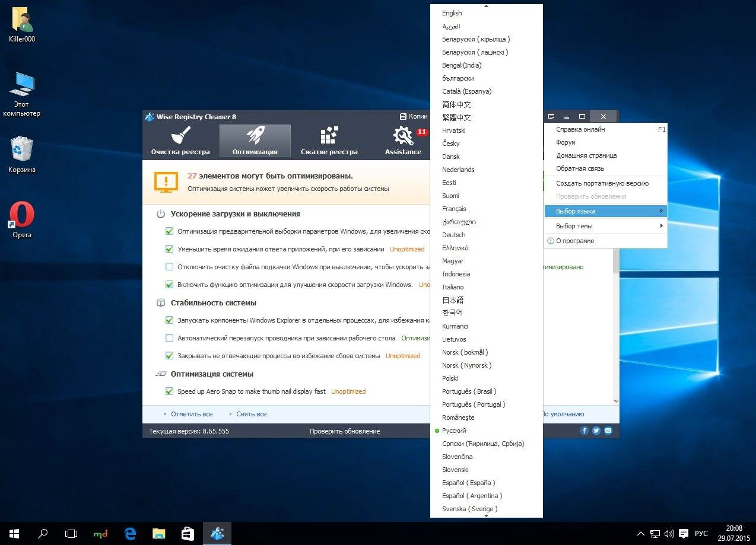Click the cube icon beside Стабильность системы
Screen dimensions: 756x545
(161, 303)
